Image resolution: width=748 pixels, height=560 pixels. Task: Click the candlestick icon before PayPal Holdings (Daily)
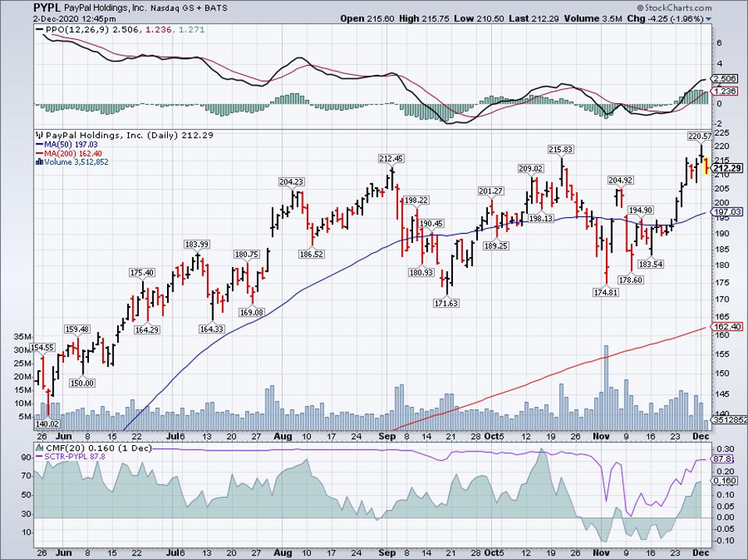point(38,135)
